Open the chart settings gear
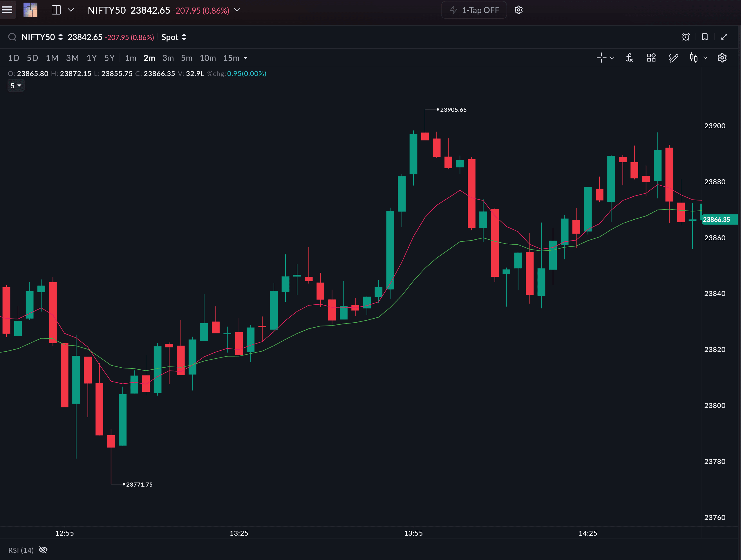 [722, 58]
